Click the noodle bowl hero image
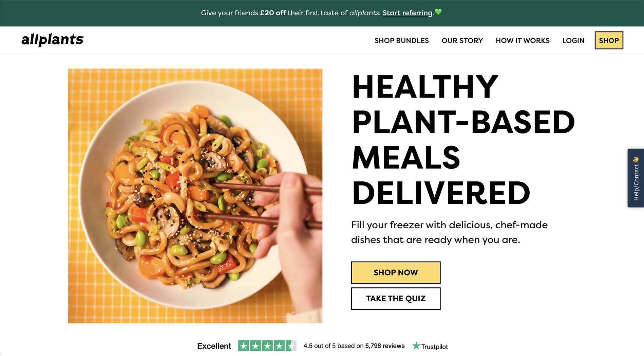Viewport: 644px width, 356px height. pos(195,196)
